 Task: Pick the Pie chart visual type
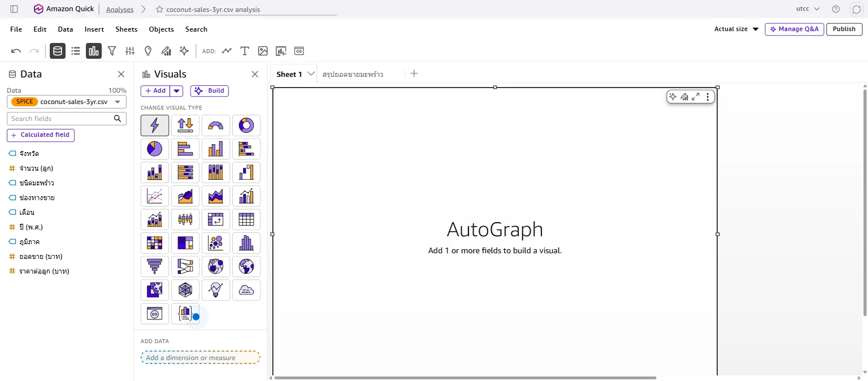155,149
